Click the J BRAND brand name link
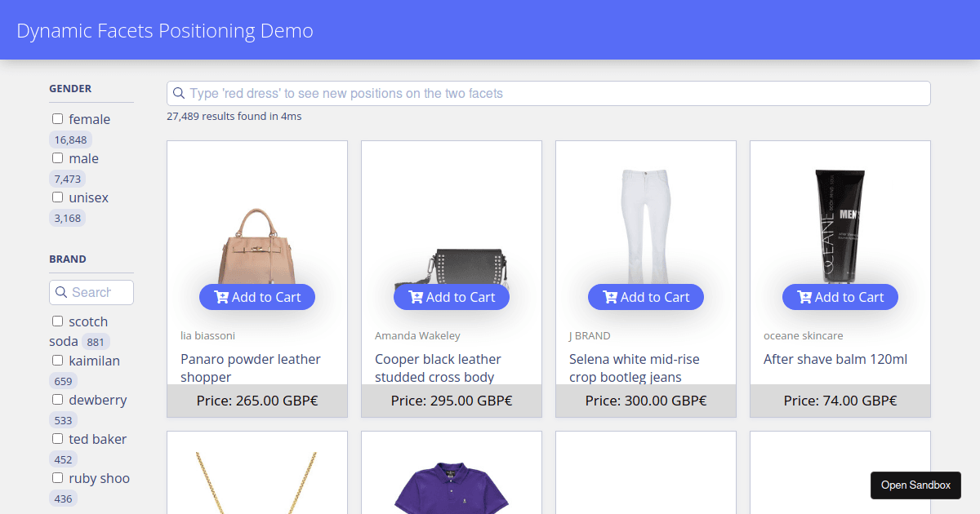The height and width of the screenshot is (514, 980). click(x=590, y=335)
